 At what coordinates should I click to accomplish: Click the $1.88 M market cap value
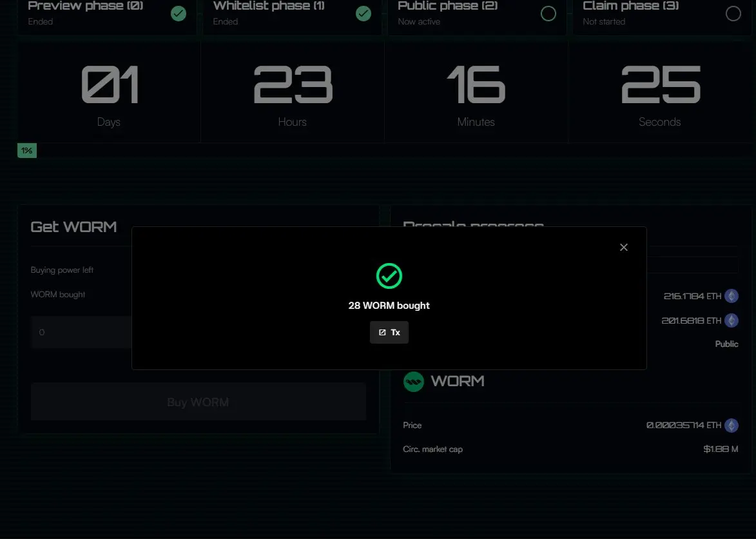point(721,449)
